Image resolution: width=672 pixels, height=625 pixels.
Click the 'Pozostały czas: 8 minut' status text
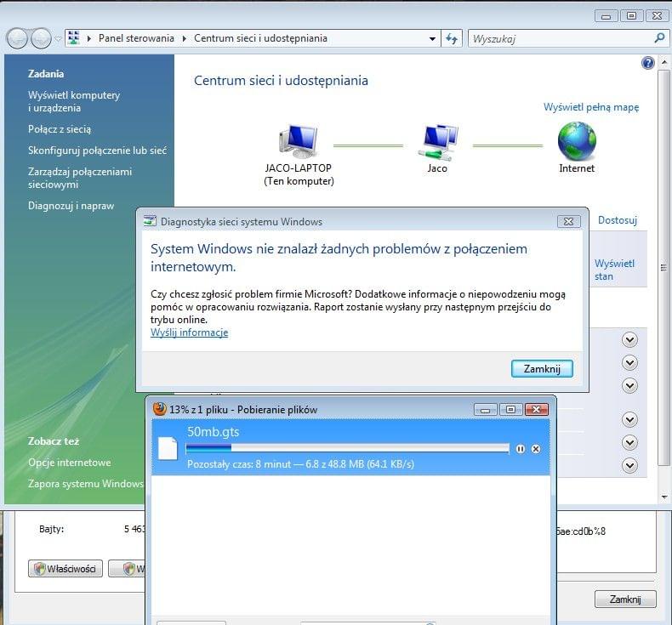click(239, 464)
